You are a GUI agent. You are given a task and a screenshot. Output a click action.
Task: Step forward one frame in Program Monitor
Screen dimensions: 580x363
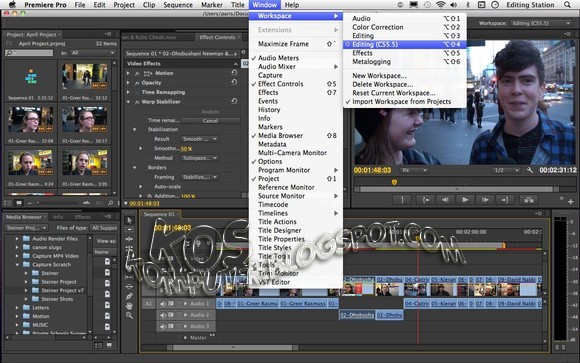(485, 200)
